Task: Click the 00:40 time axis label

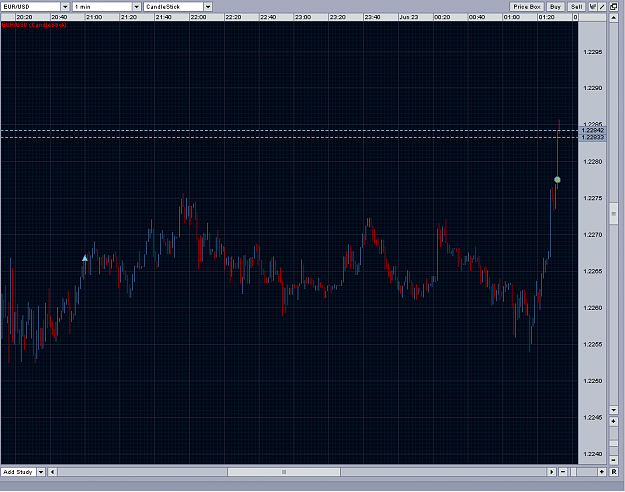Action: click(477, 17)
